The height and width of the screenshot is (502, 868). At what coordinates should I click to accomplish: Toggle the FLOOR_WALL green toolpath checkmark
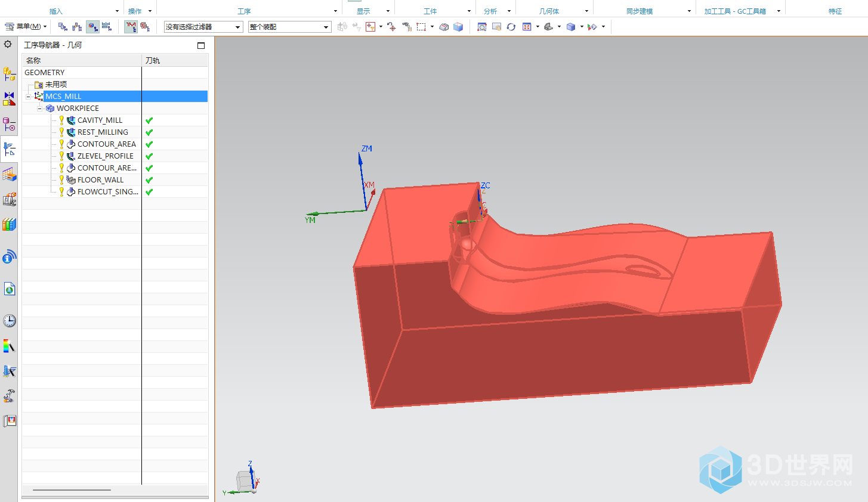coord(149,180)
